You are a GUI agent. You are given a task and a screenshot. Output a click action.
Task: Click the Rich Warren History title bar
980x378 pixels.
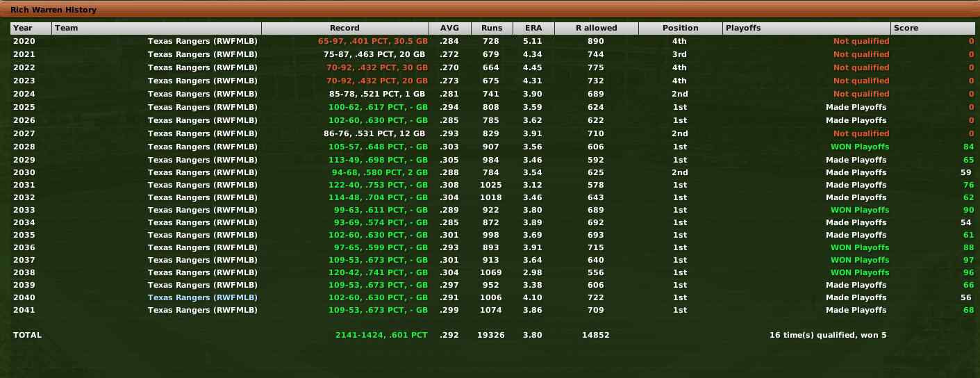point(490,10)
